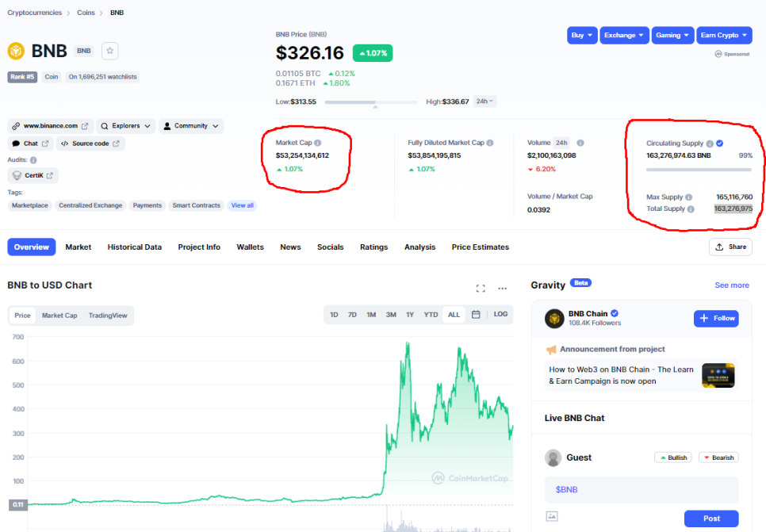Switch chart to TradingView
Screen dimensions: 766x532
(108, 316)
